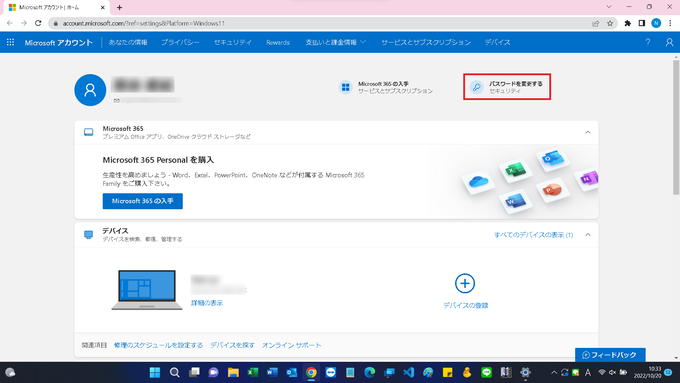Screen dimensions: 680x383
Task: Open Sticky Notes from taskbar
Action: (x=448, y=372)
